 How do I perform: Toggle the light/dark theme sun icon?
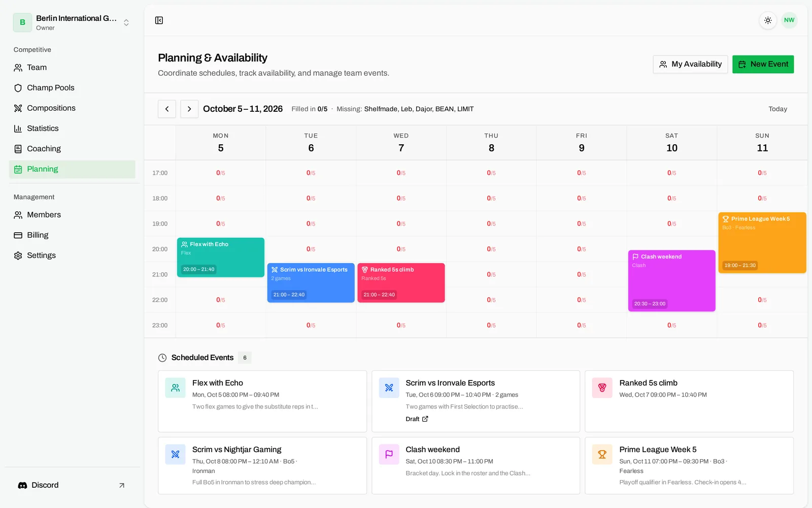point(768,20)
